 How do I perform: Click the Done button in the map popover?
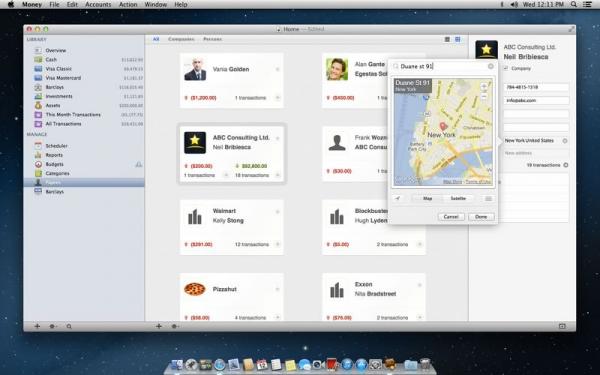[x=481, y=217]
